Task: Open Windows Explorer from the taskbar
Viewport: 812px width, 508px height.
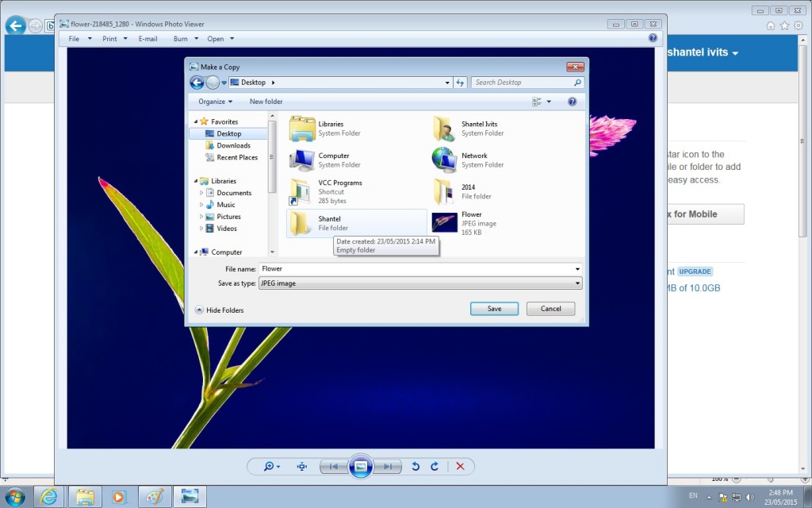Action: click(x=84, y=497)
